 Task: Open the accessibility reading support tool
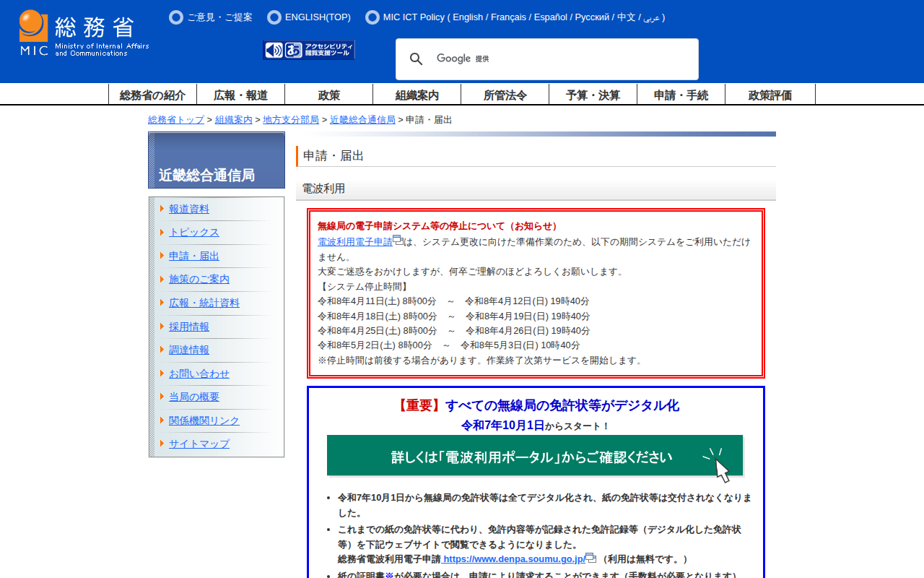pyautogui.click(x=309, y=50)
